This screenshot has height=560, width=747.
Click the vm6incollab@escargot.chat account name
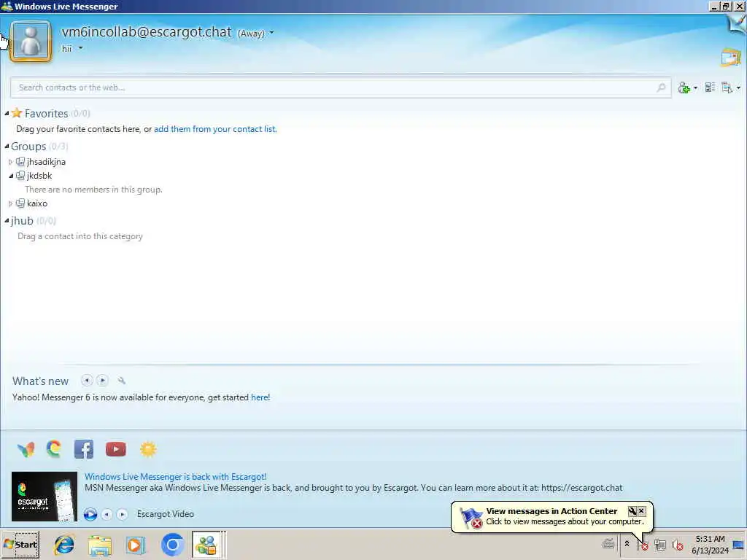tap(147, 32)
